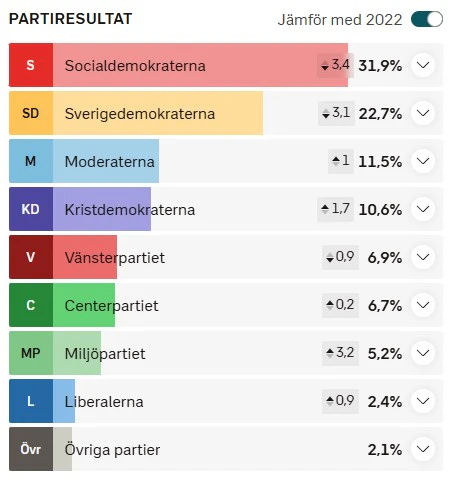The image size is (455, 480).
Task: Click the light blue M party badge
Action: coord(31,161)
